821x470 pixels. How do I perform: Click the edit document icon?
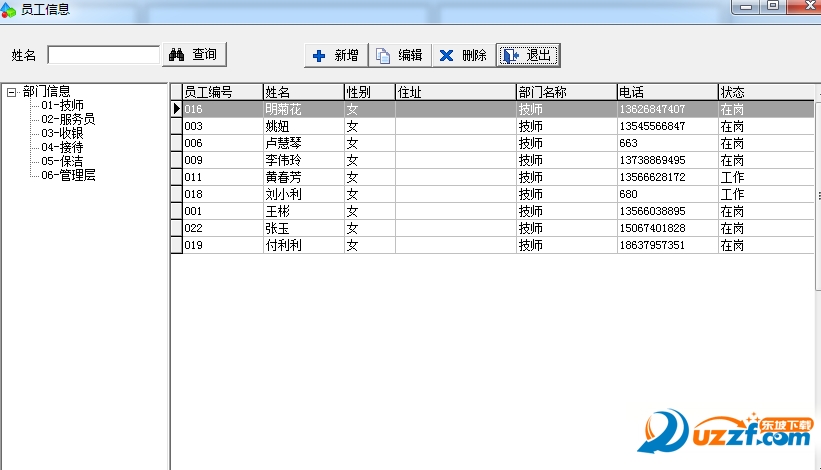click(x=383, y=55)
